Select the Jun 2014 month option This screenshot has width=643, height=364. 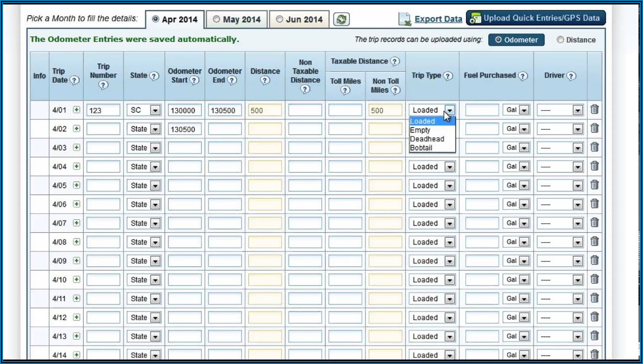click(x=279, y=19)
